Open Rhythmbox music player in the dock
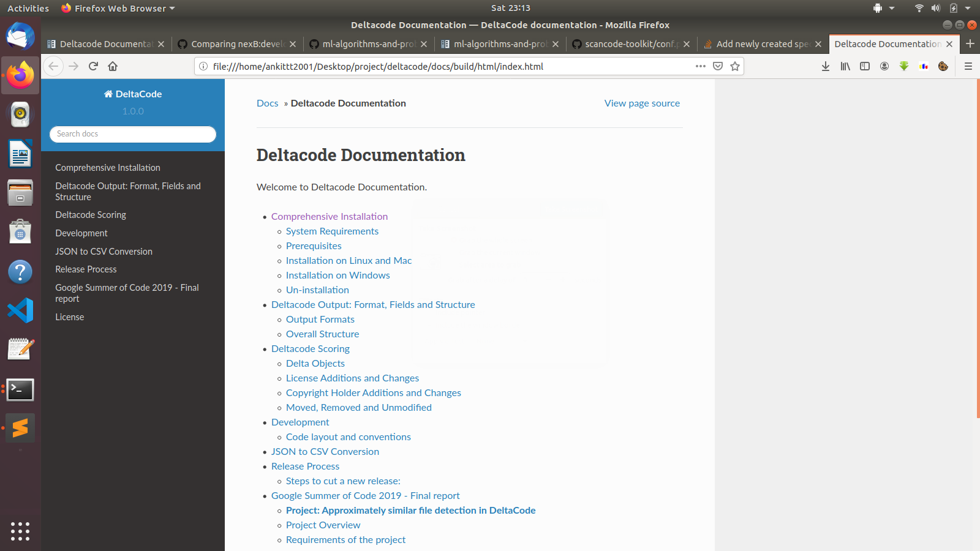The height and width of the screenshot is (551, 980). 20,114
